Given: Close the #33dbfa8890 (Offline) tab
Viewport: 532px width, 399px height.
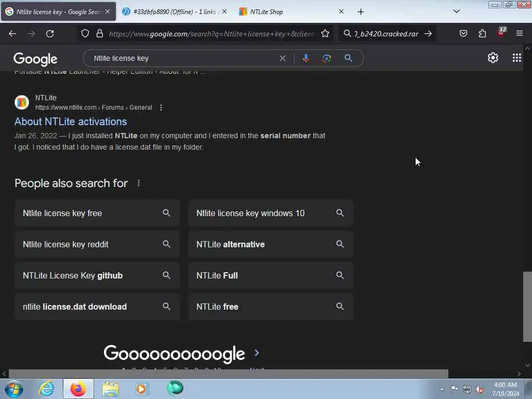Looking at the screenshot, I should [224, 11].
